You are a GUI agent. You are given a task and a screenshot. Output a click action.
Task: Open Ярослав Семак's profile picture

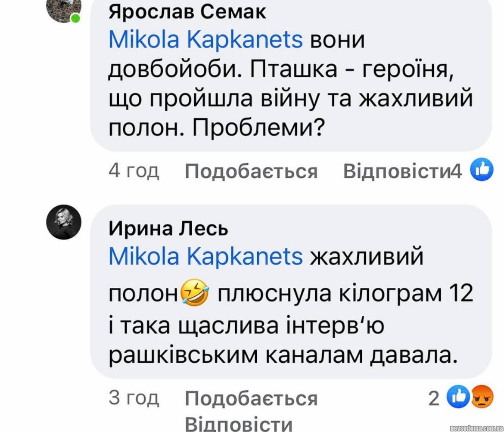coord(64,9)
